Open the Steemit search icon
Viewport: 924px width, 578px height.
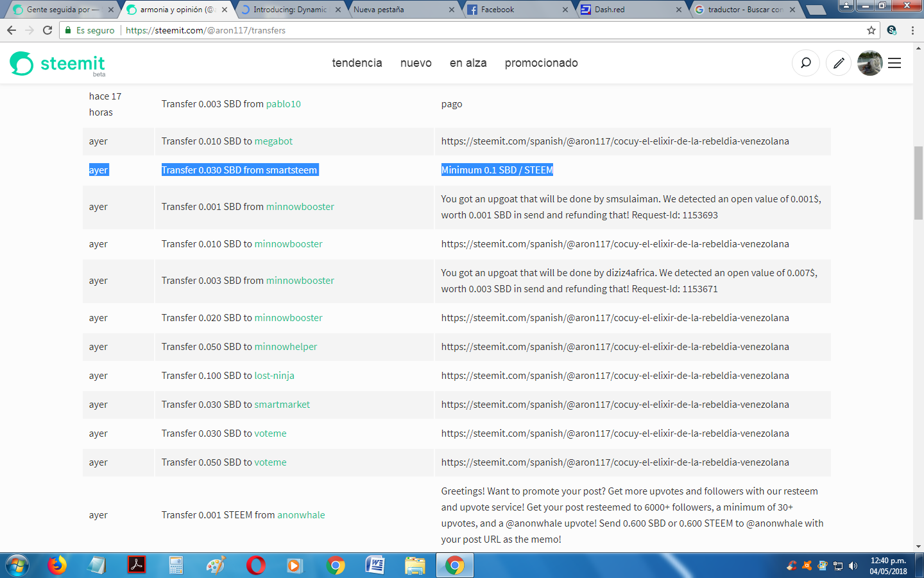[806, 63]
